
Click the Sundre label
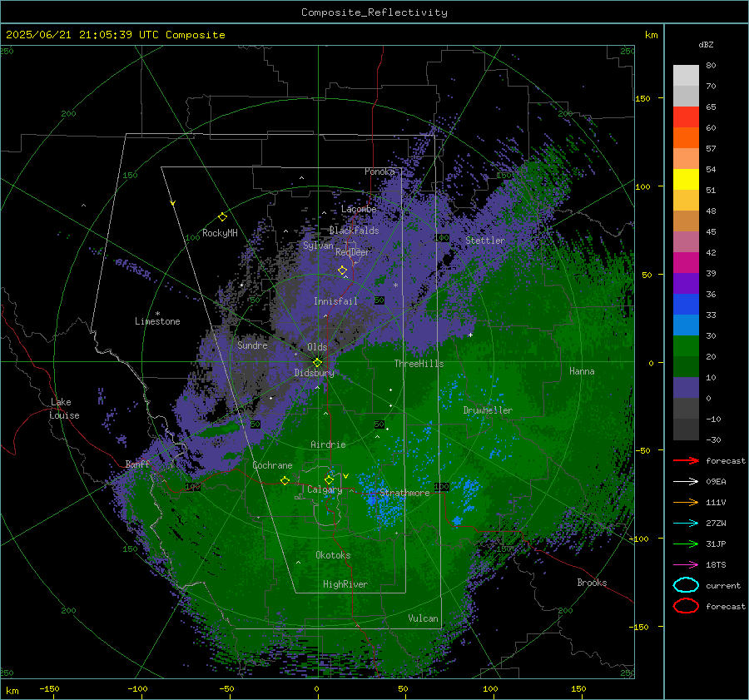(x=252, y=345)
